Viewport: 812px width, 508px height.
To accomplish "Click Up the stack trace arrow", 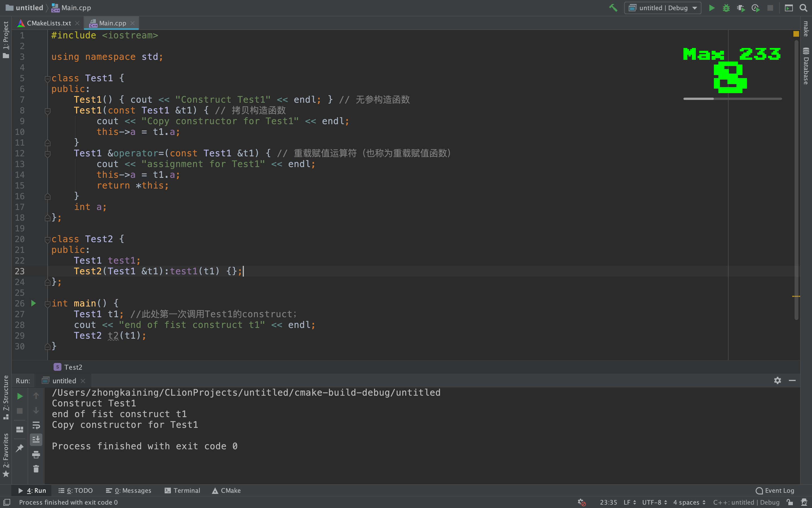I will point(36,396).
